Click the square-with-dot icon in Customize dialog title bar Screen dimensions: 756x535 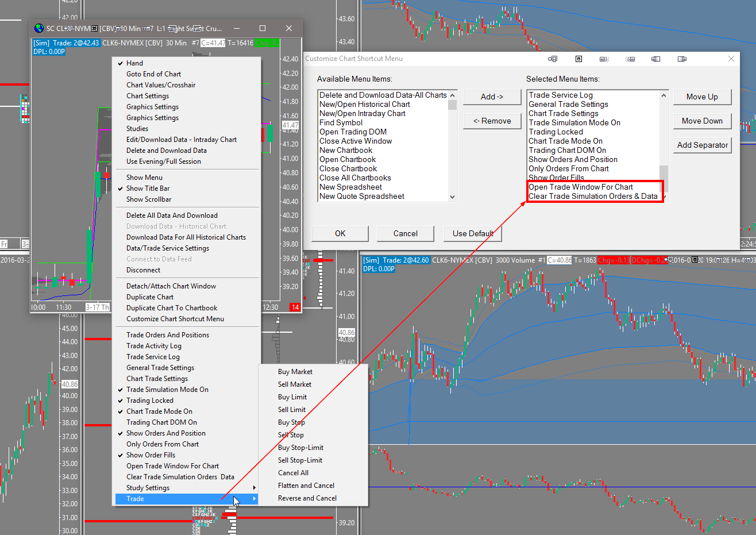578,59
